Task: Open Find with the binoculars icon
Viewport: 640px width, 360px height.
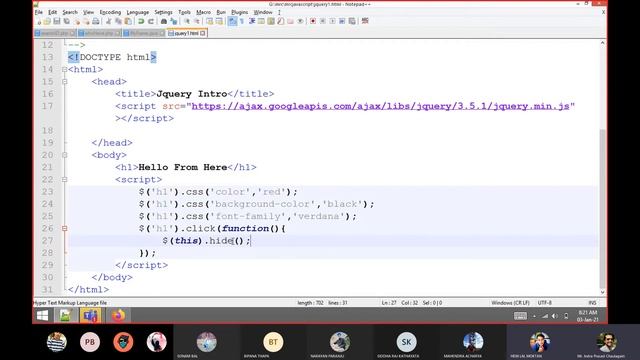Action: click(164, 21)
